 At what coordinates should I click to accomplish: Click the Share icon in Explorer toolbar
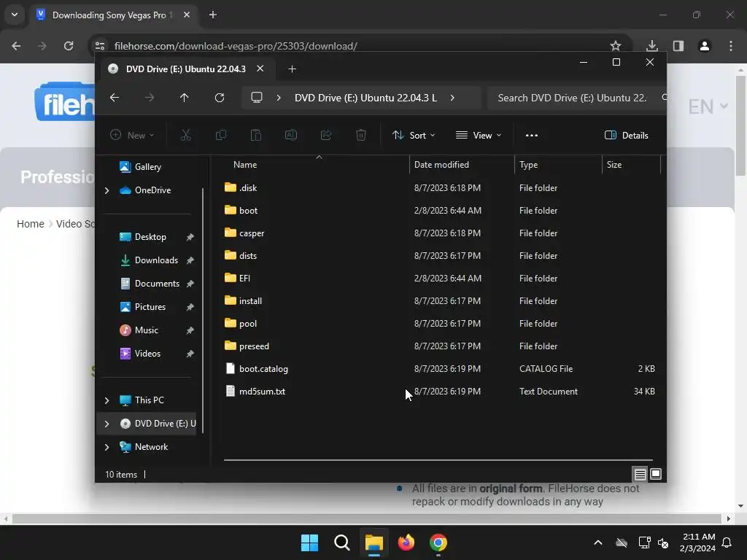(x=326, y=135)
